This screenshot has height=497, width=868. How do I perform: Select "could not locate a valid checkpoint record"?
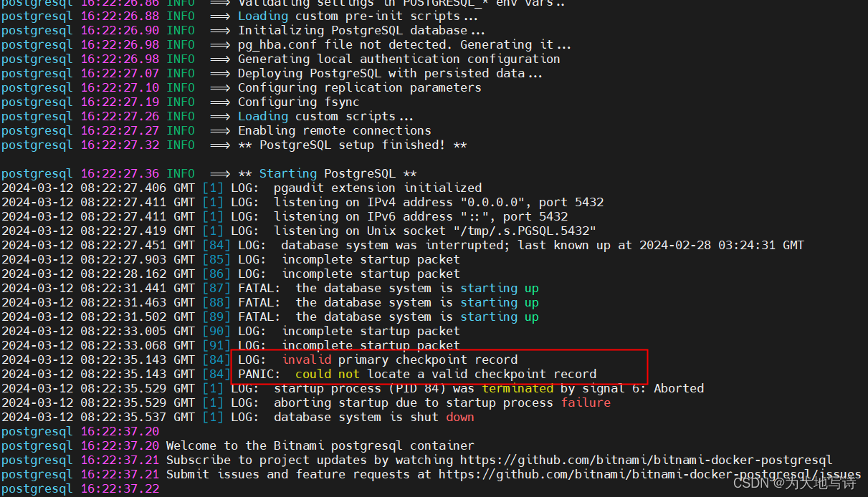446,374
